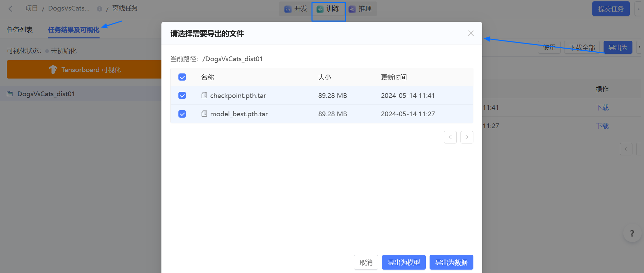Click 下载 link in the first row
Image resolution: width=644 pixels, height=273 pixels.
[x=602, y=108]
